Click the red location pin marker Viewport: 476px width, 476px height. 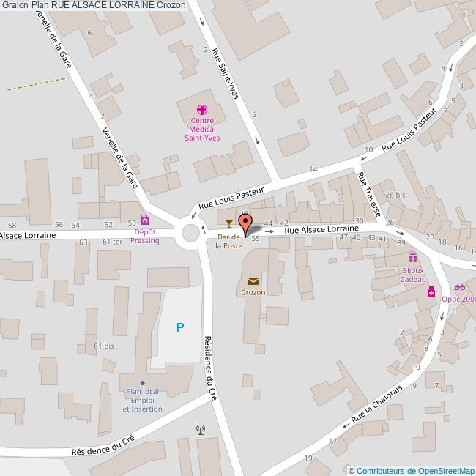[x=245, y=225]
